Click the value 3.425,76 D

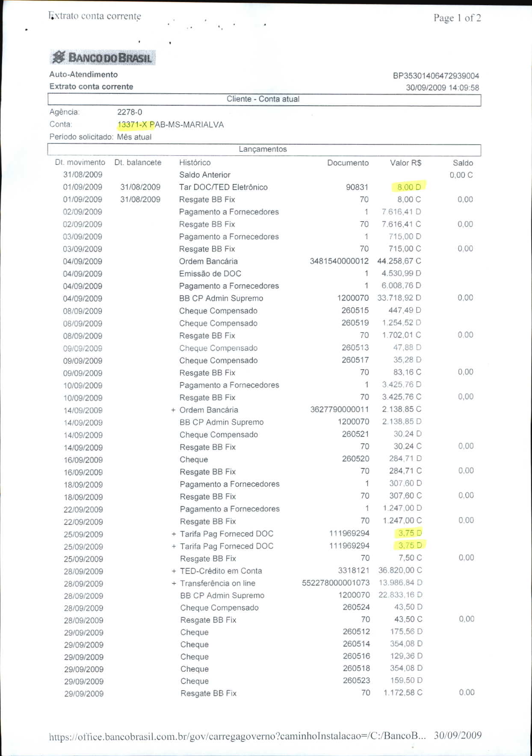click(402, 385)
